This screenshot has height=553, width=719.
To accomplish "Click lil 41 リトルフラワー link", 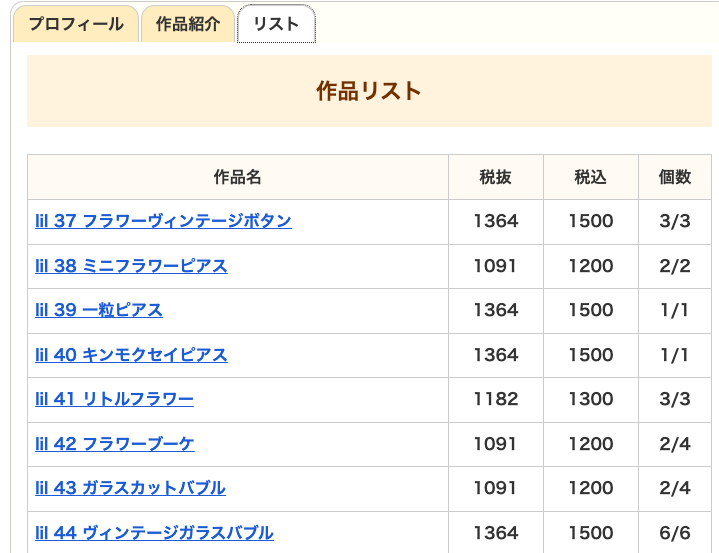I will (x=114, y=399).
